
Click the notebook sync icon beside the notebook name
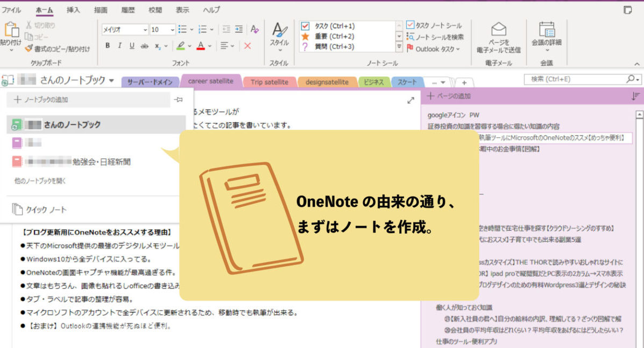(x=8, y=80)
